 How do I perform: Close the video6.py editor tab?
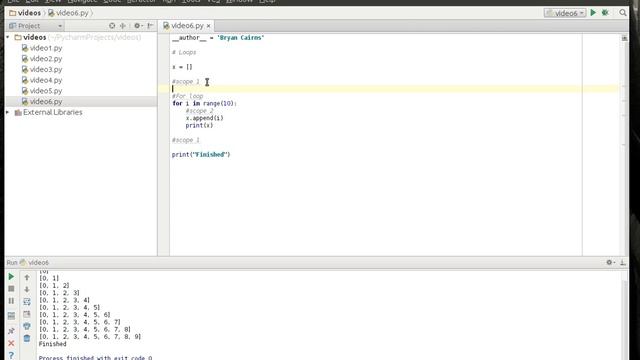pyautogui.click(x=209, y=26)
